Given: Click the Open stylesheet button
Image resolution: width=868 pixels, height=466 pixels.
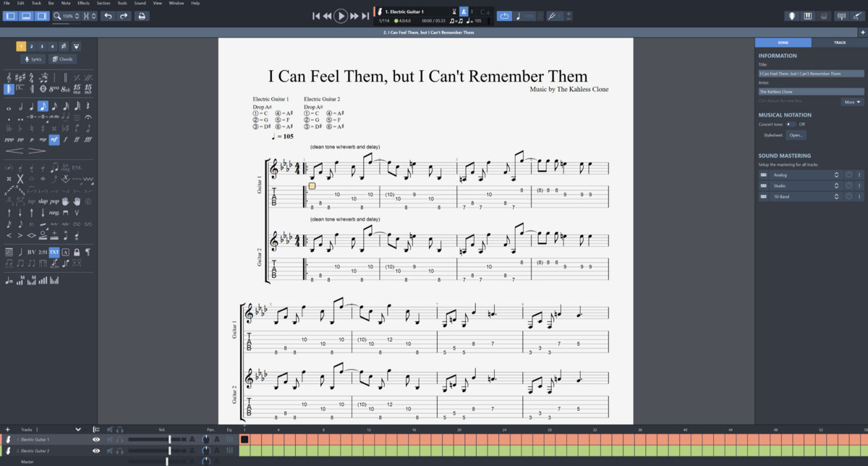Looking at the screenshot, I should [796, 135].
